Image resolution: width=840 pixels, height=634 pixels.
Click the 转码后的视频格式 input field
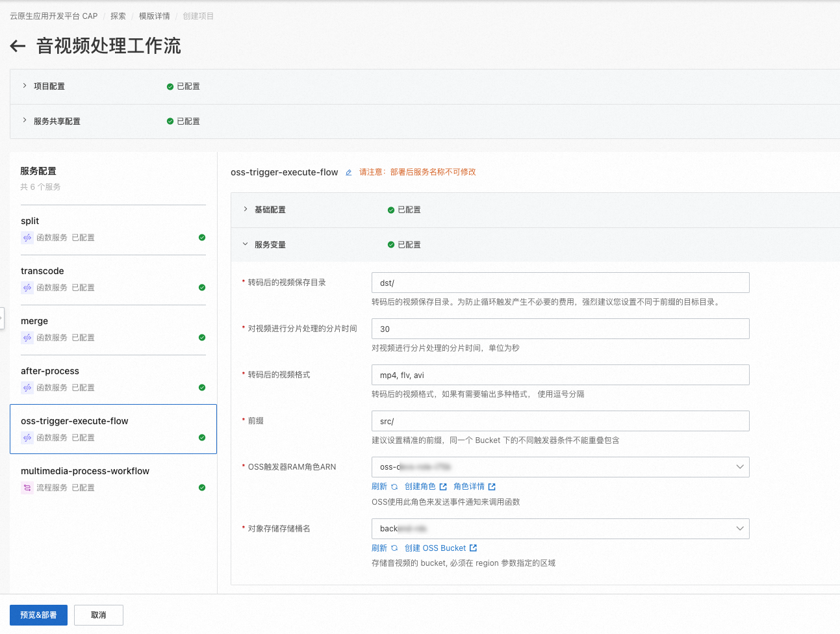click(560, 375)
